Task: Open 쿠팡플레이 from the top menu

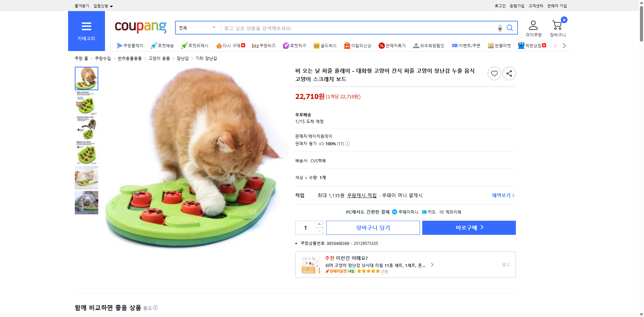Action: [120, 46]
